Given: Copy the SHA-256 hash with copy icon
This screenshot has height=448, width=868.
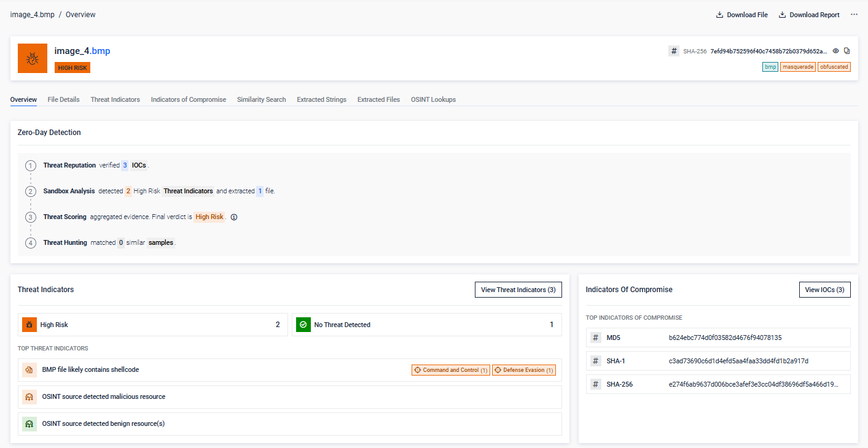Looking at the screenshot, I should pyautogui.click(x=847, y=51).
